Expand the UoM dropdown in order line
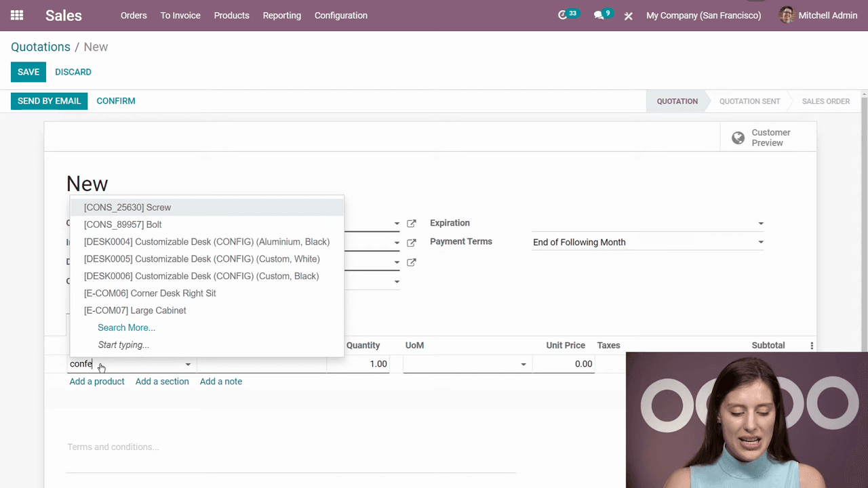868x488 pixels. point(523,365)
